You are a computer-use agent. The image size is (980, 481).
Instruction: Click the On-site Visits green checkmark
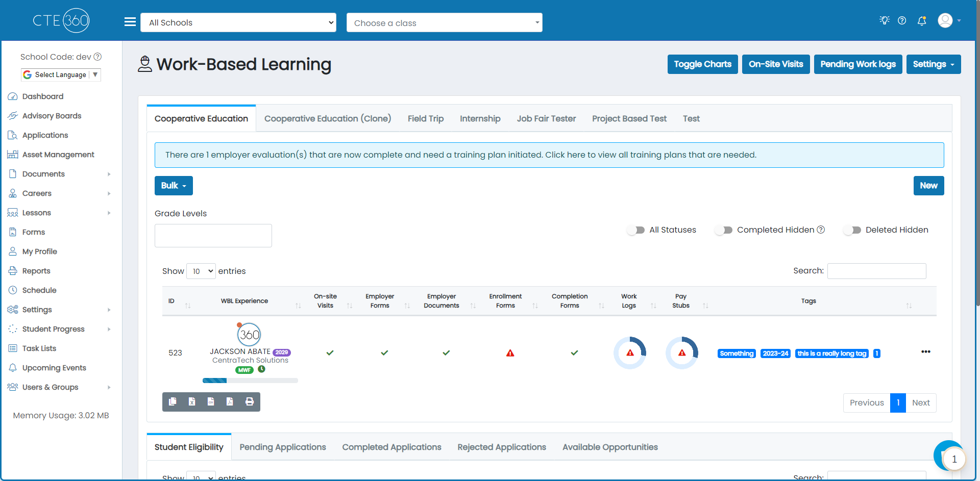click(330, 352)
